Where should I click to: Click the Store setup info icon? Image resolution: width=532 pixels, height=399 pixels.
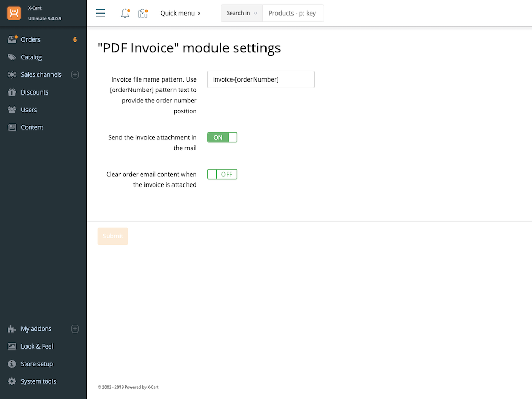click(x=11, y=364)
